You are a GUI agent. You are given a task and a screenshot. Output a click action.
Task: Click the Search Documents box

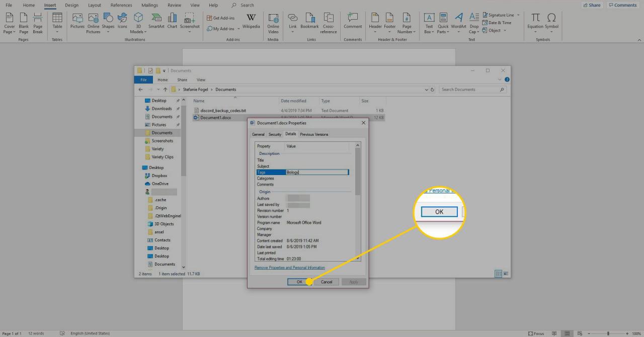[472, 90]
